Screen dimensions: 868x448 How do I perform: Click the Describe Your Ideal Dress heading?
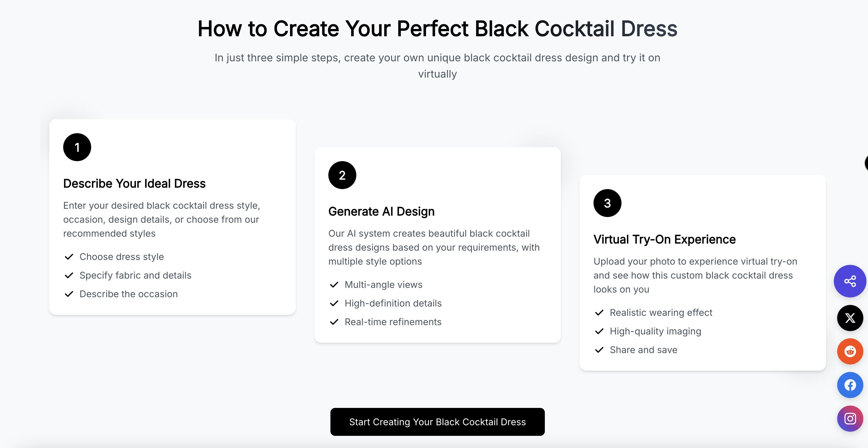[134, 183]
